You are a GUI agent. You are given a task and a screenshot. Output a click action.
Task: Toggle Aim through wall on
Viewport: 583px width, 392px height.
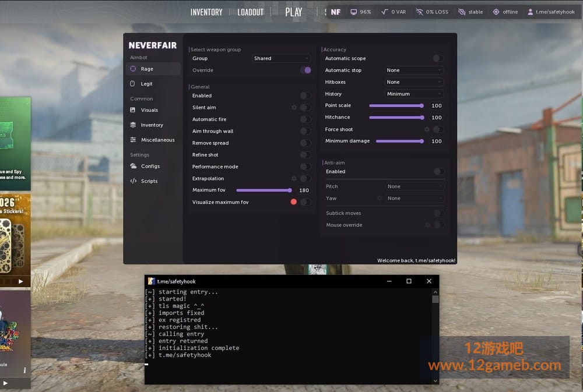(x=305, y=131)
